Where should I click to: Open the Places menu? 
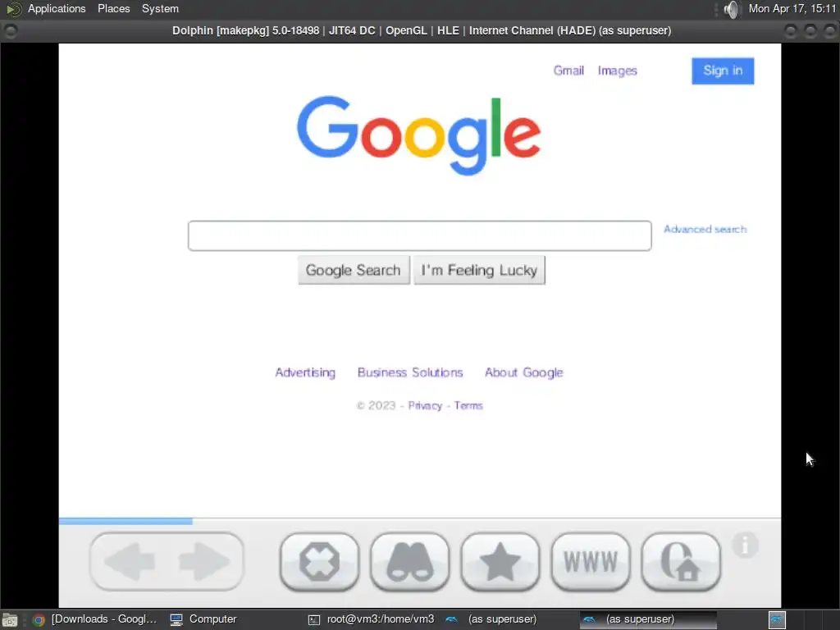click(x=113, y=8)
